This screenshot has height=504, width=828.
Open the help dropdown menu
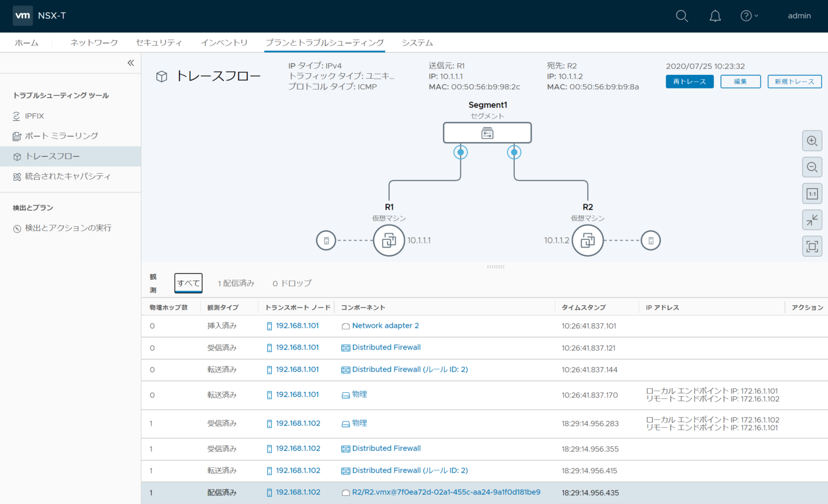point(749,16)
